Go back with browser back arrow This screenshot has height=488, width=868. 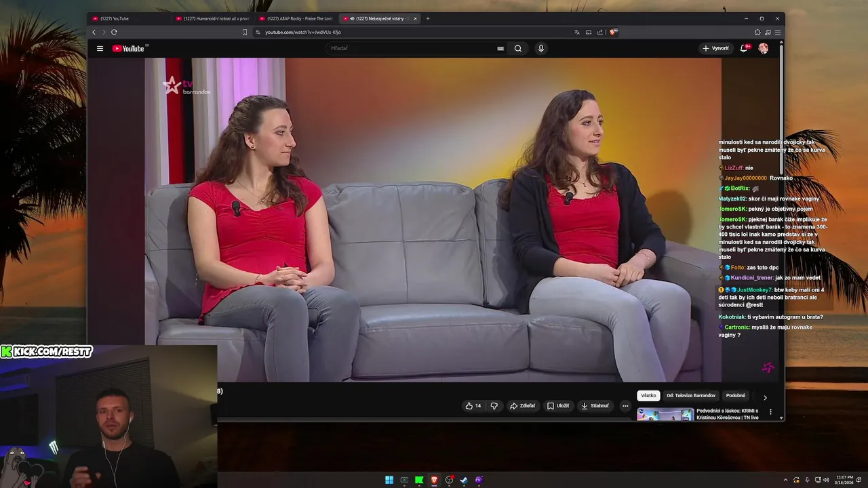click(x=94, y=32)
